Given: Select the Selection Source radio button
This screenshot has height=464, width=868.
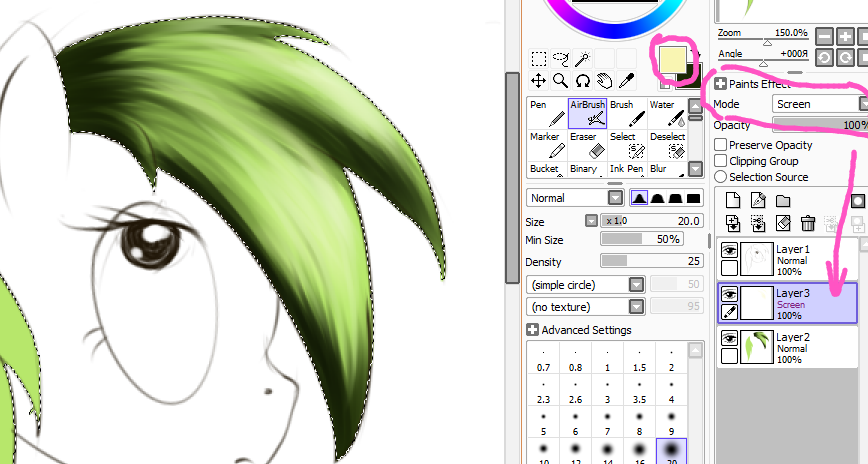Looking at the screenshot, I should coord(720,177).
